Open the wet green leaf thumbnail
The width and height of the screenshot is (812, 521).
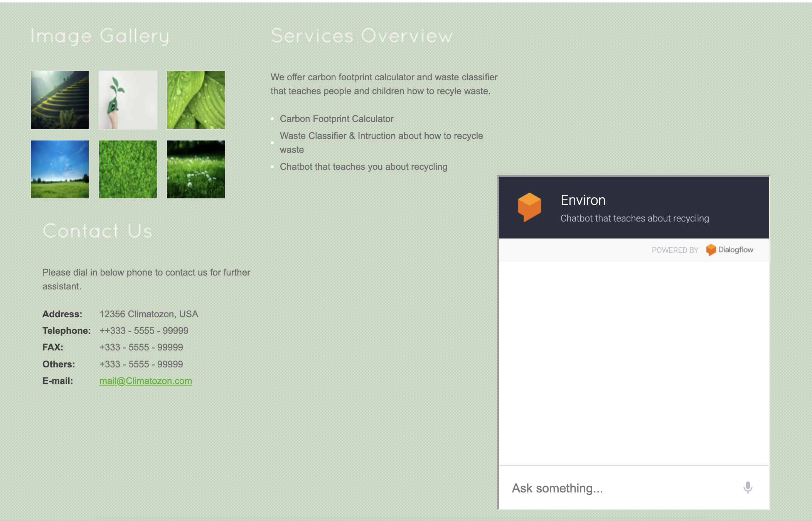(x=196, y=100)
